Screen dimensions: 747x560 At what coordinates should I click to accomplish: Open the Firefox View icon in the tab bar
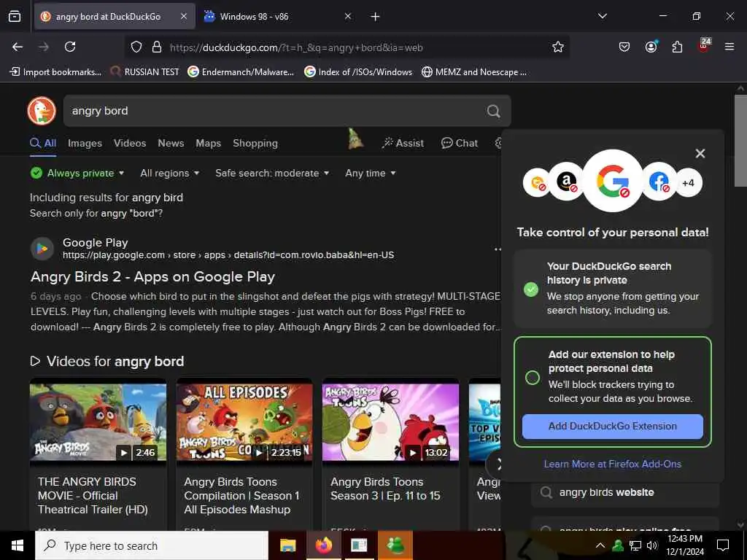pos(15,17)
